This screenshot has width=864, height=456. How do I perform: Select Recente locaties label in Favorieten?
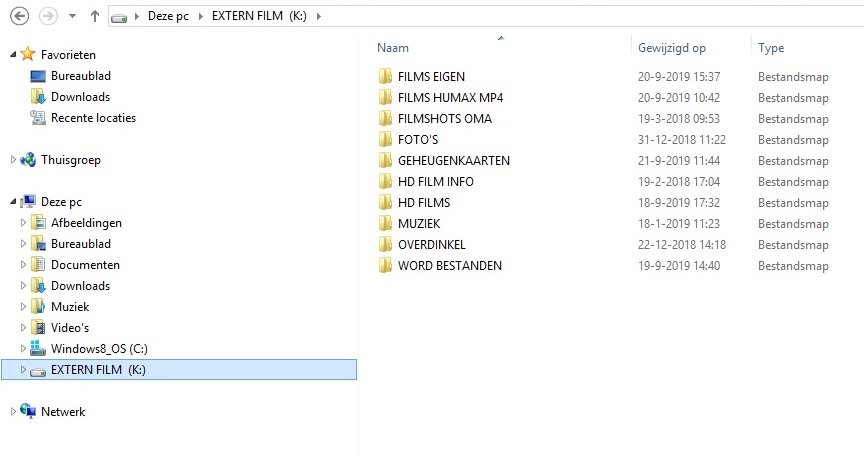[x=93, y=118]
